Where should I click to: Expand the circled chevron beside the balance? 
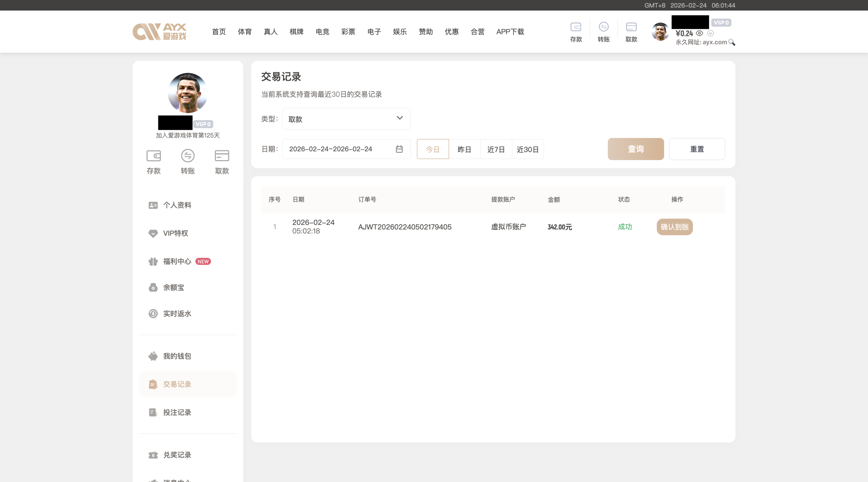click(x=710, y=33)
